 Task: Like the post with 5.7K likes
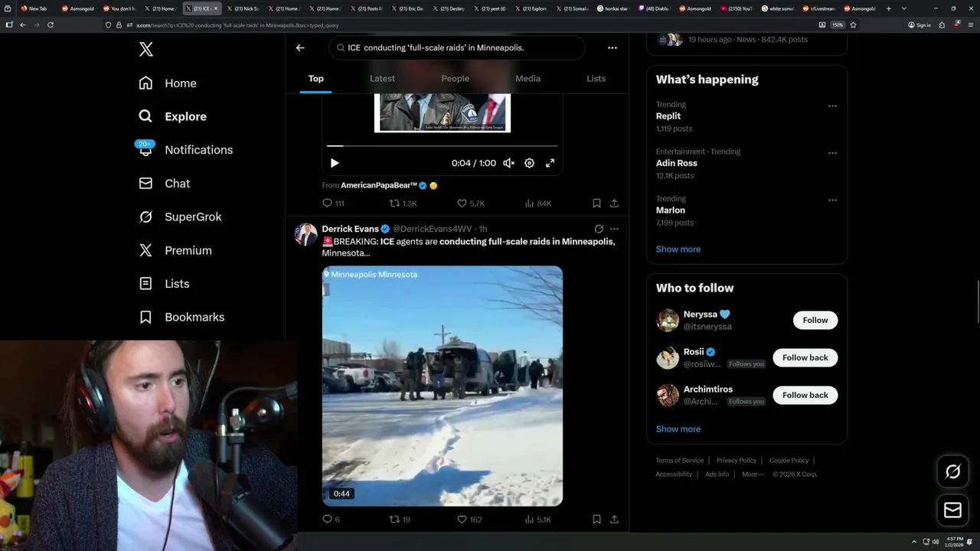(x=471, y=204)
